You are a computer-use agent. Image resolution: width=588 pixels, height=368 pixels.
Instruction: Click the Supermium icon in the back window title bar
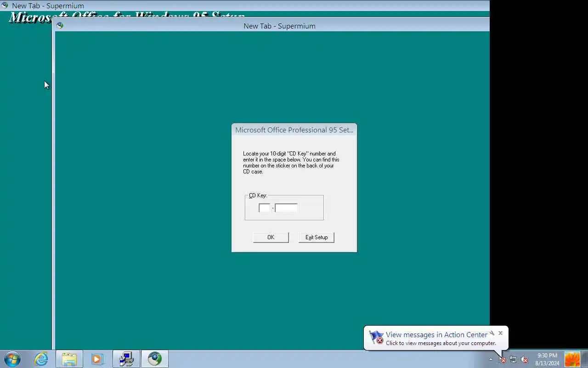point(5,6)
